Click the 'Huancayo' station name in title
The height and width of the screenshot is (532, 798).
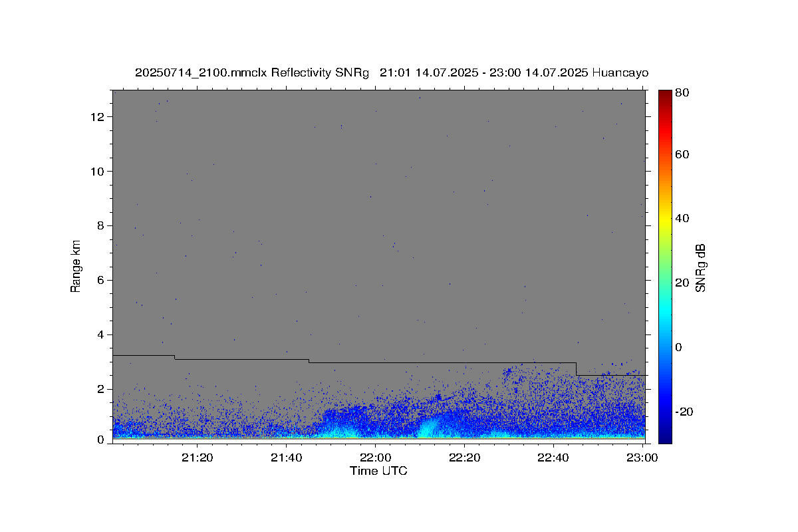pos(620,73)
